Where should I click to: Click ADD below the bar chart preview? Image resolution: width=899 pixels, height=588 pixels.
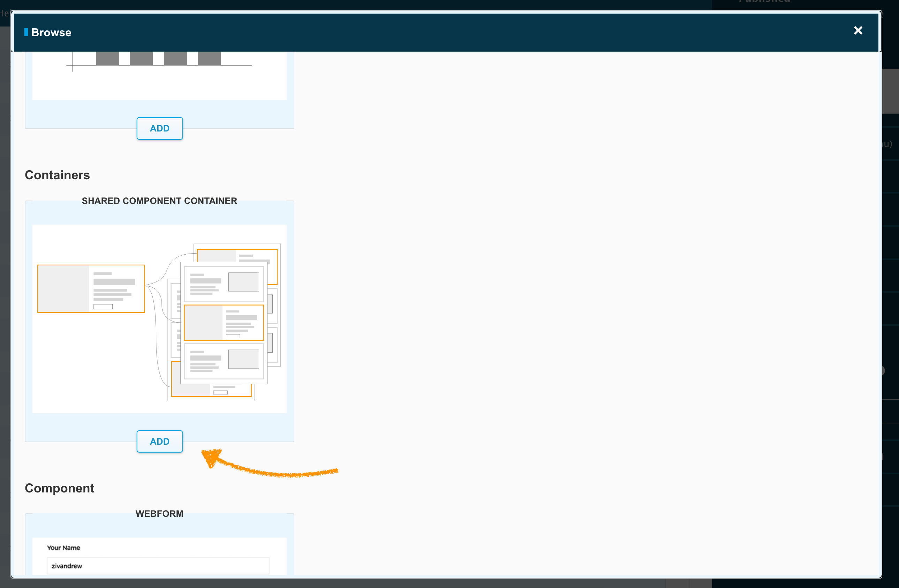(x=159, y=128)
